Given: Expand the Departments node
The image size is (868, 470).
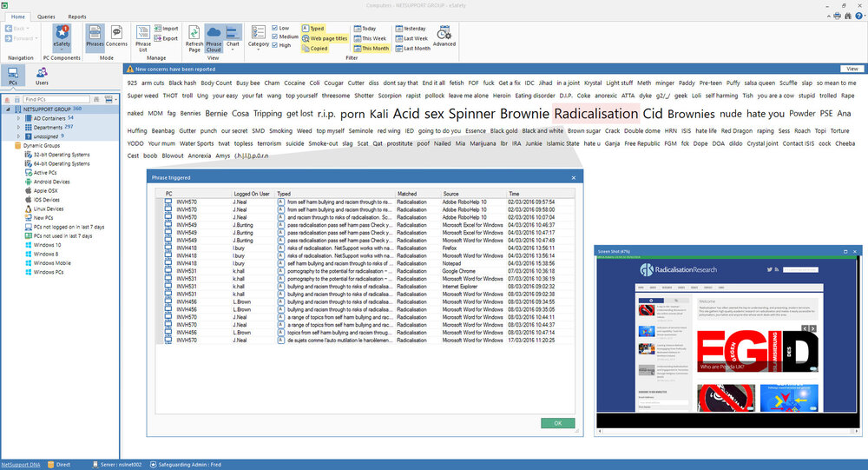Looking at the screenshot, I should [18, 127].
